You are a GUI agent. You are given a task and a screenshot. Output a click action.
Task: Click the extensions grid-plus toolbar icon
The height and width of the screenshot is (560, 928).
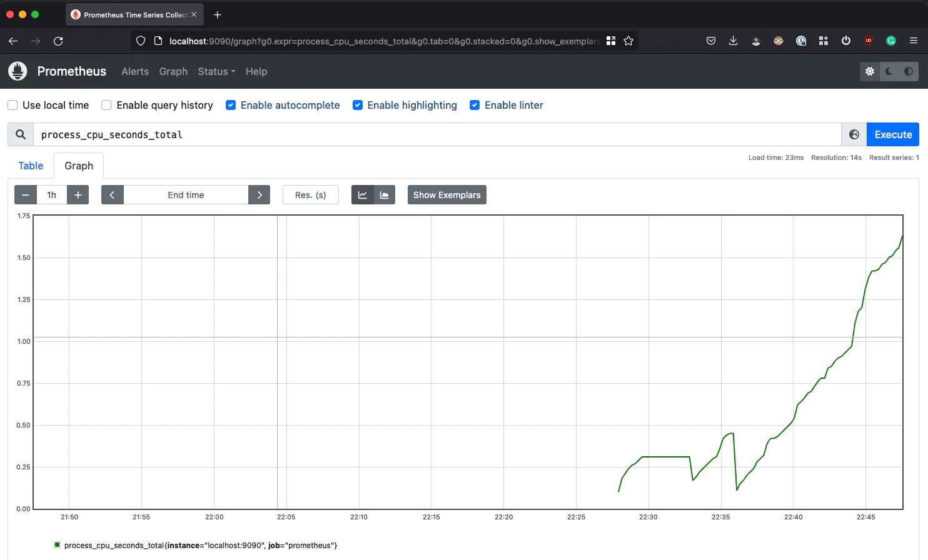pyautogui.click(x=824, y=41)
